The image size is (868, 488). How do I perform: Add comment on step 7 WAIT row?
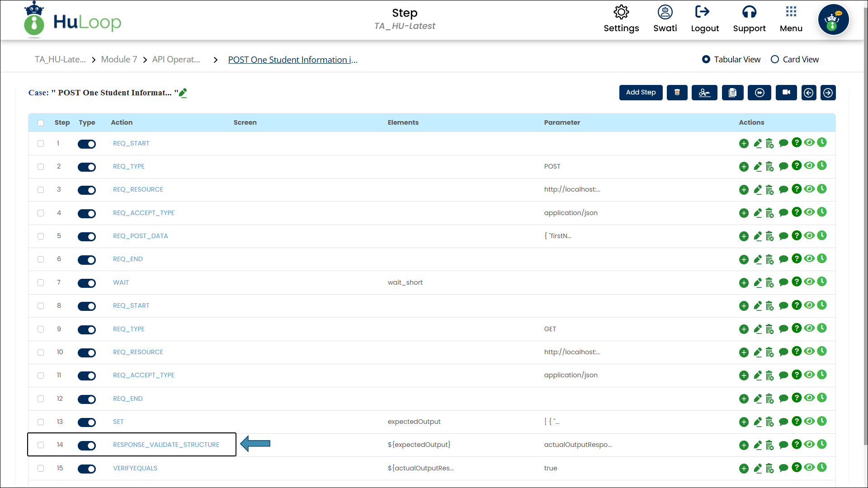pyautogui.click(x=783, y=282)
